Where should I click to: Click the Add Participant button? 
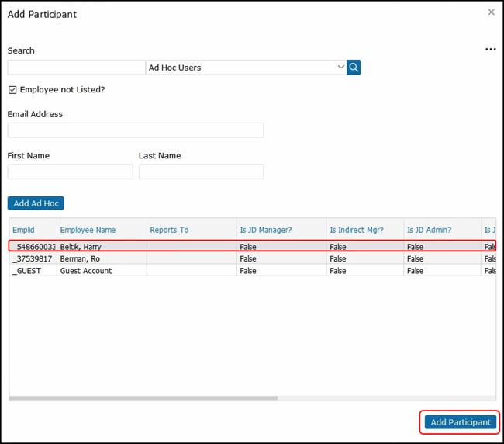[461, 422]
